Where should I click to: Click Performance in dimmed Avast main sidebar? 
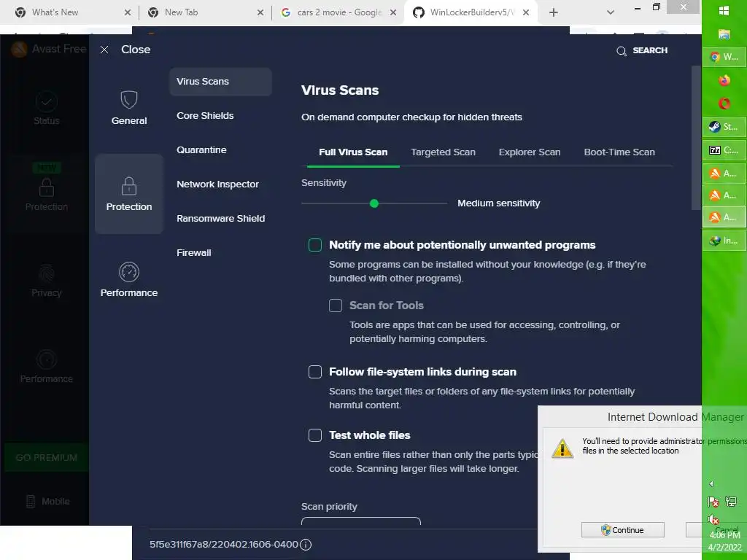46,366
